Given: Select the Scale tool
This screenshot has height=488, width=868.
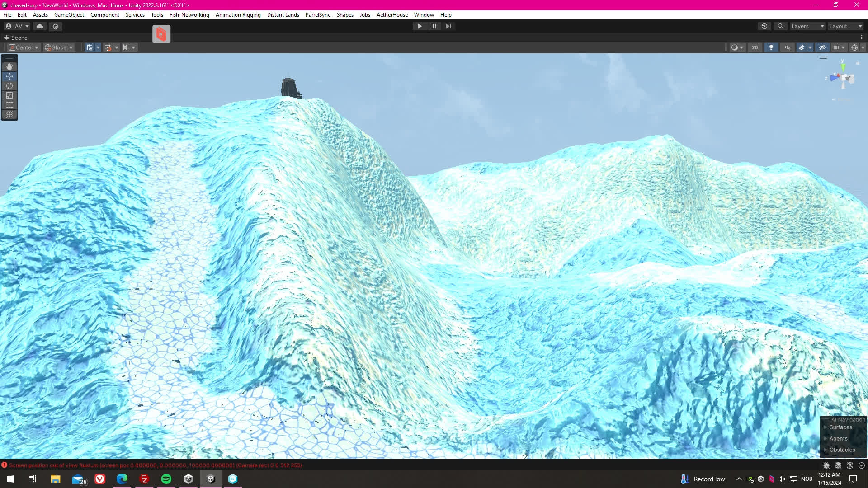Looking at the screenshot, I should point(9,95).
